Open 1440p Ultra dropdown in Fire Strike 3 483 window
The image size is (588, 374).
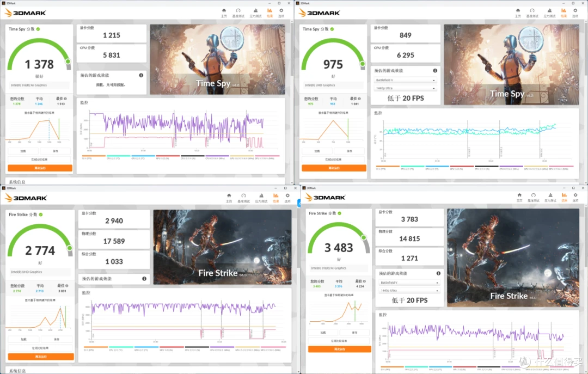409,290
